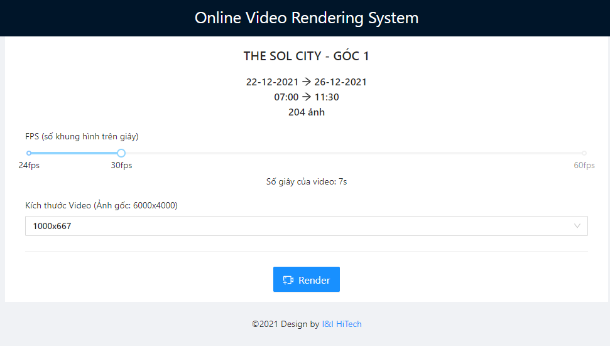Click the 30fps label
This screenshot has width=610, height=364.
tap(121, 166)
